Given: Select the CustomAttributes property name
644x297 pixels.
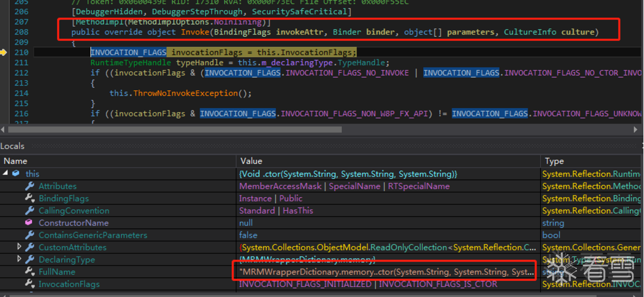Looking at the screenshot, I should pos(72,247).
